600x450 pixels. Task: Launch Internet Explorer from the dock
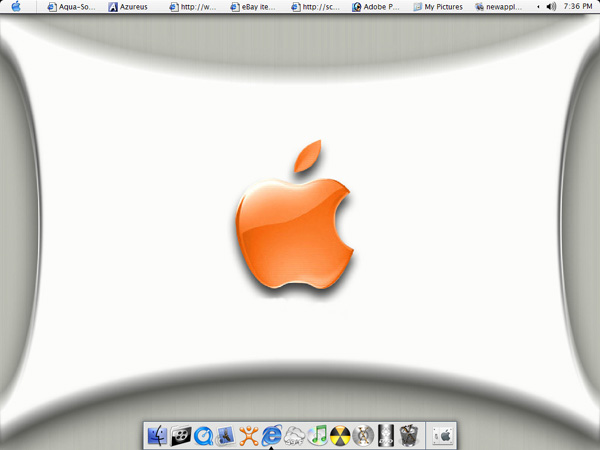(x=272, y=435)
